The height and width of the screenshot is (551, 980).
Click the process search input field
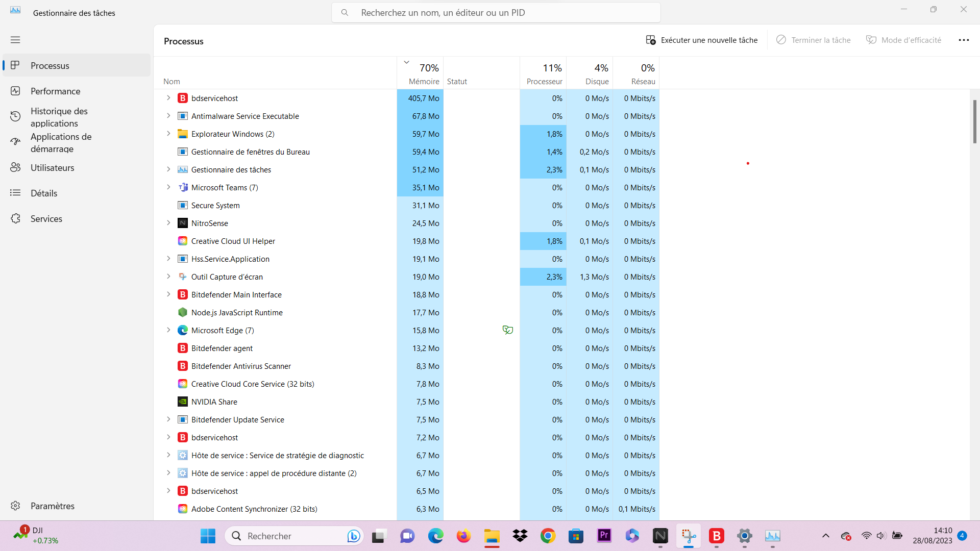tap(495, 12)
